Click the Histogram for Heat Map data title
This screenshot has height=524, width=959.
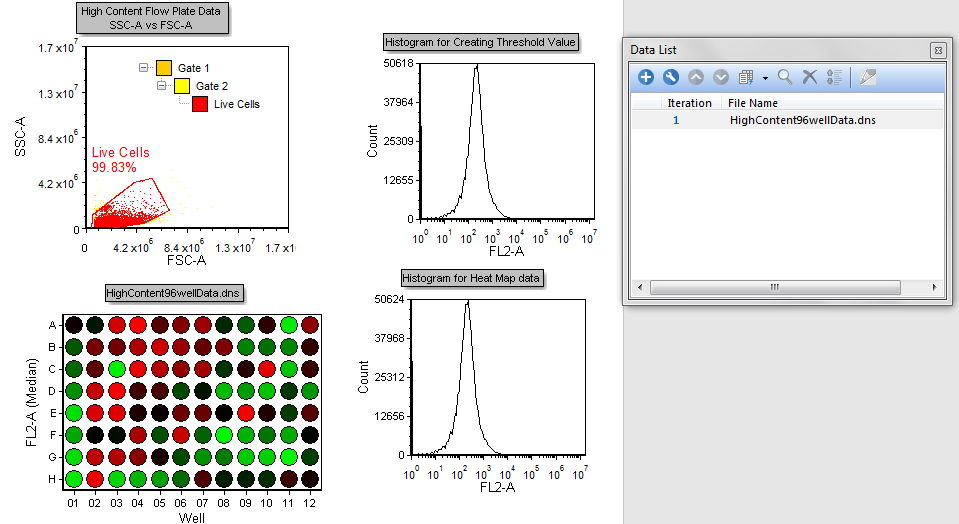472,278
